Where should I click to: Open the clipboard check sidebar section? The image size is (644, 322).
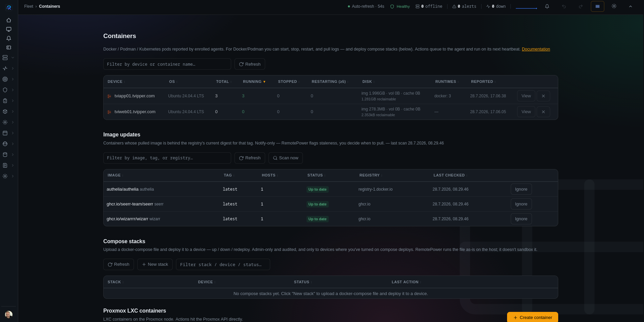click(x=5, y=101)
